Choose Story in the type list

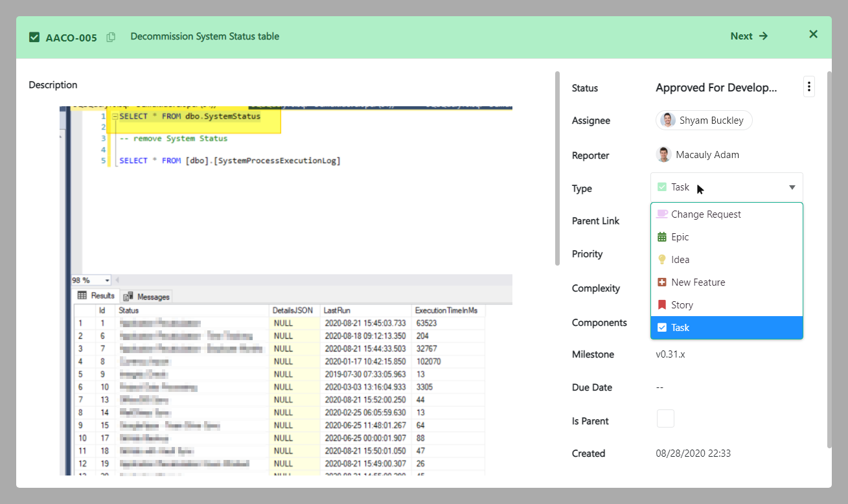682,305
